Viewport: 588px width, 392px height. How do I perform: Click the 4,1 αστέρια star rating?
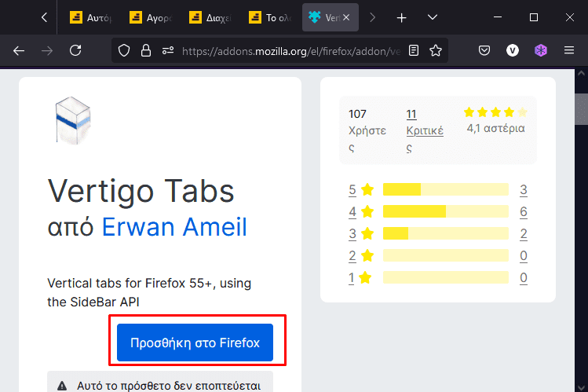click(x=495, y=120)
